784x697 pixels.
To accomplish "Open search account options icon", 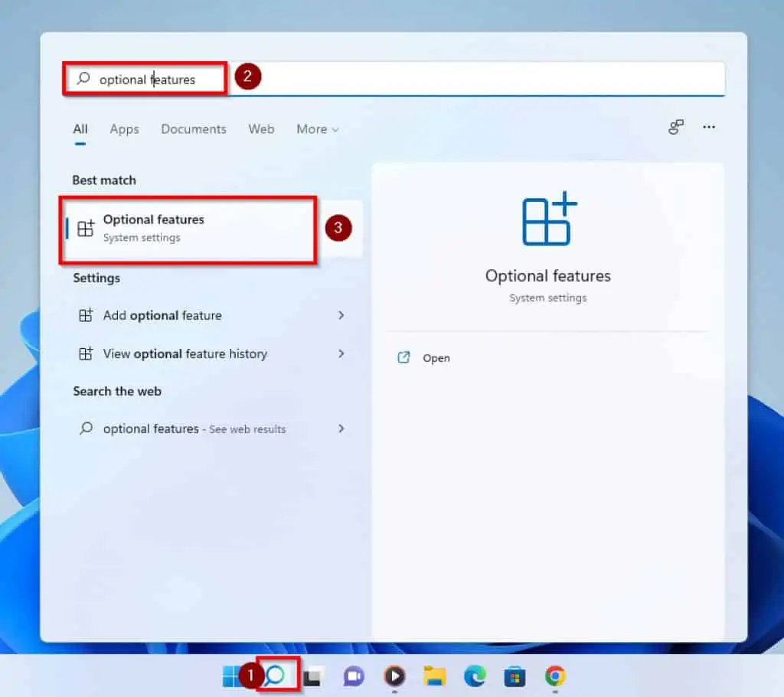I will point(675,128).
